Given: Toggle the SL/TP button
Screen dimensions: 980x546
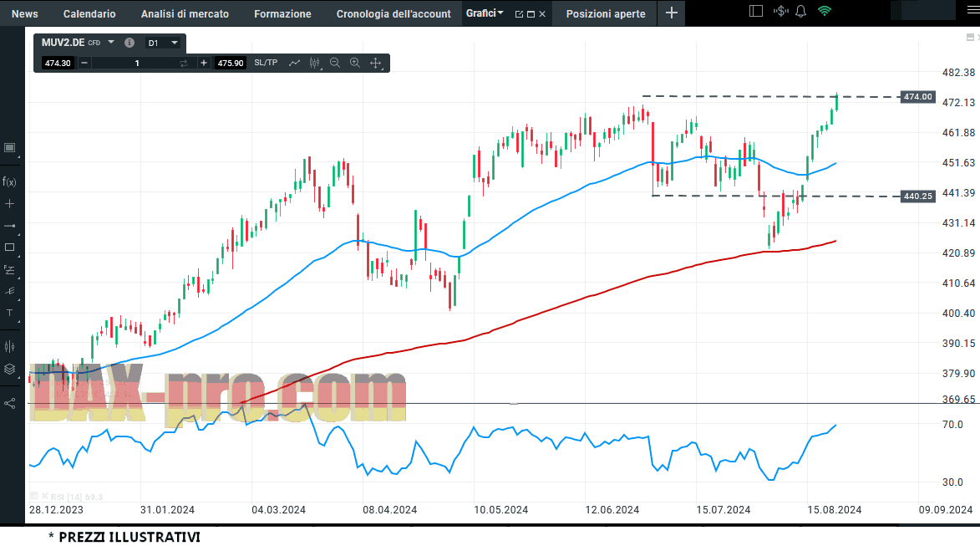Looking at the screenshot, I should [x=266, y=63].
